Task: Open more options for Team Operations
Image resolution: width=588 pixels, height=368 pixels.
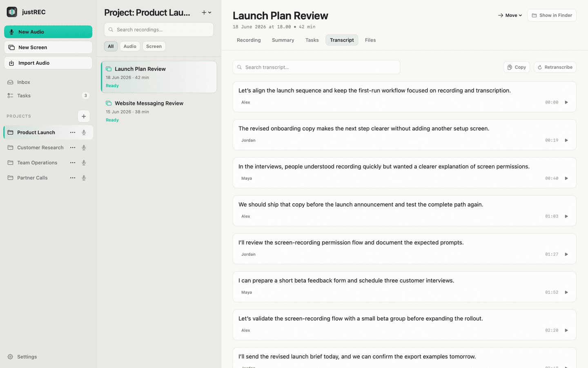Action: [x=73, y=163]
